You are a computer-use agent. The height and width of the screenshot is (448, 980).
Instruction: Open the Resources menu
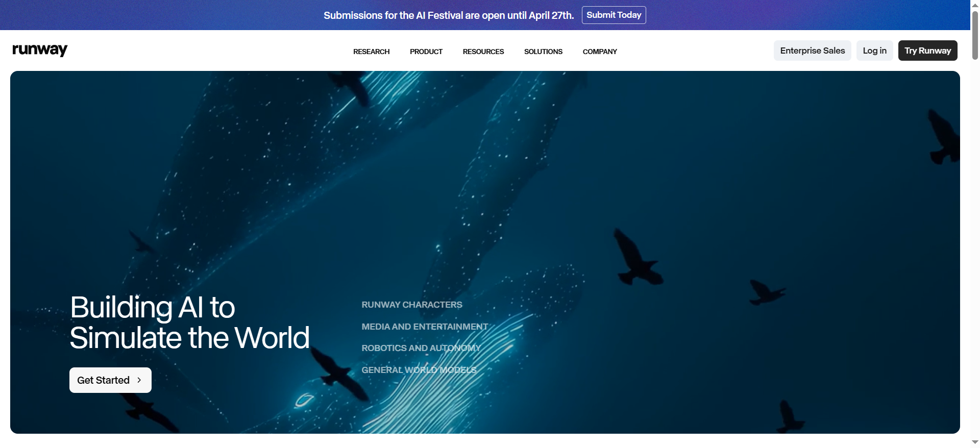coord(483,52)
